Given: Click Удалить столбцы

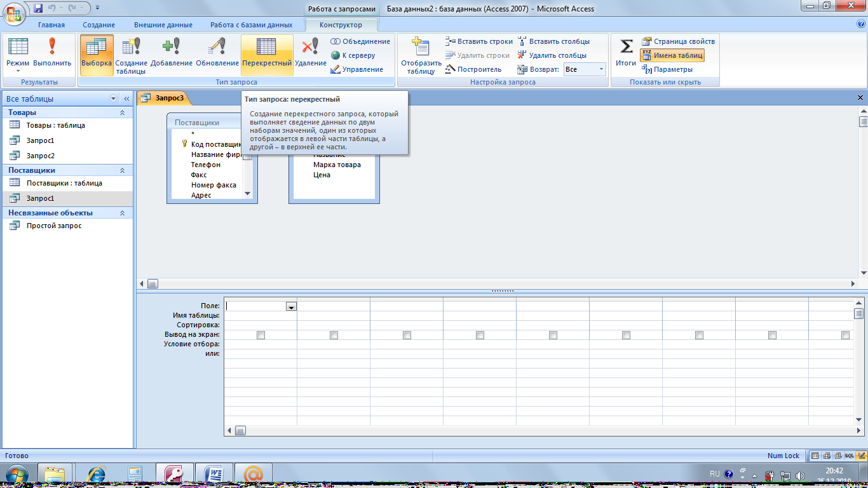Looking at the screenshot, I should pos(552,55).
